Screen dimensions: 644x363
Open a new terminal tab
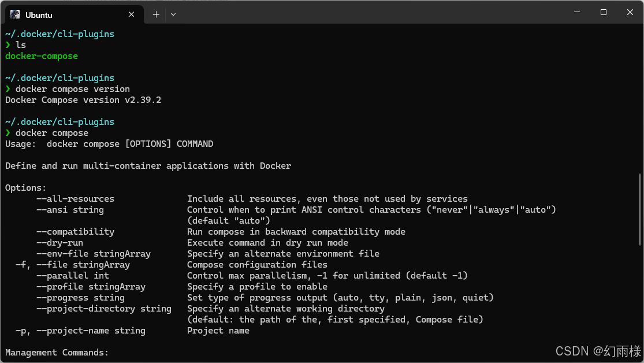pyautogui.click(x=156, y=14)
